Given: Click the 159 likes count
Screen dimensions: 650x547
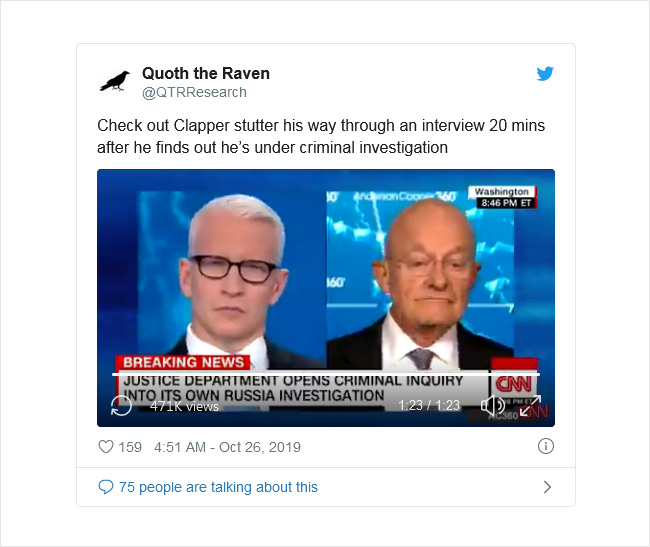Looking at the screenshot, I should tap(130, 447).
